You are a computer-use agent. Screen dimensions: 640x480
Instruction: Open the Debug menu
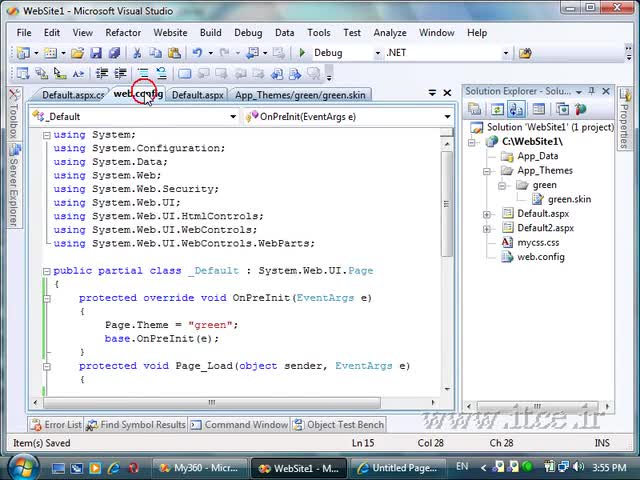(248, 33)
